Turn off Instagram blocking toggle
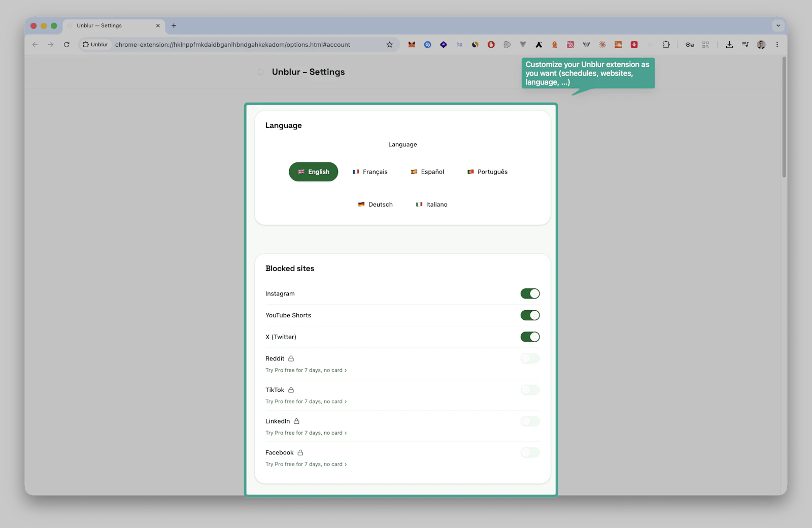Screen dimensions: 812x528 point(530,293)
